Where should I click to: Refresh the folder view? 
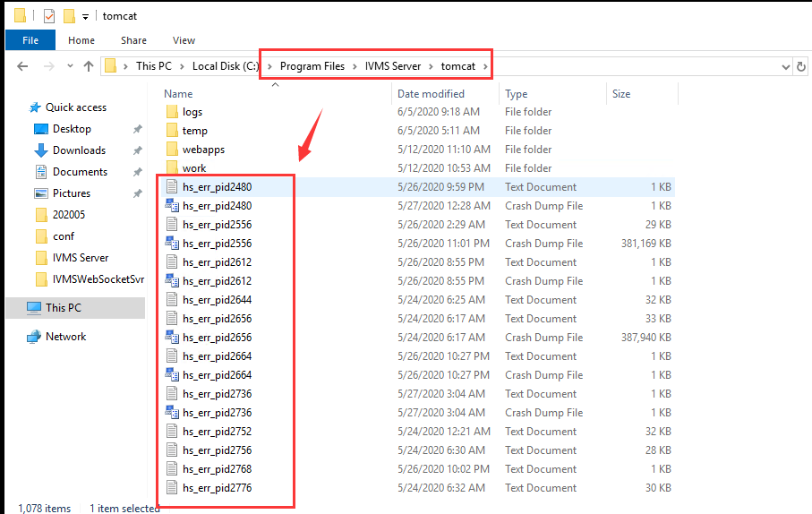tap(801, 67)
